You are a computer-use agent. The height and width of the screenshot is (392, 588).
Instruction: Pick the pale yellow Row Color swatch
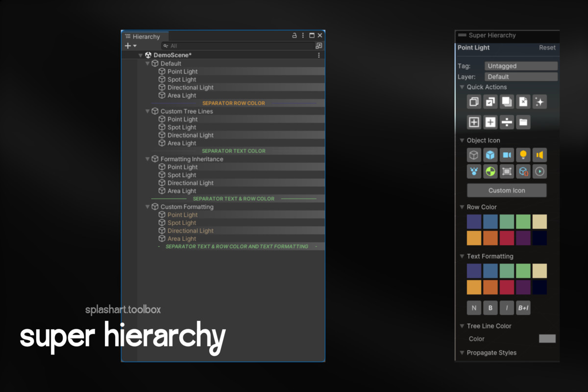(x=539, y=221)
